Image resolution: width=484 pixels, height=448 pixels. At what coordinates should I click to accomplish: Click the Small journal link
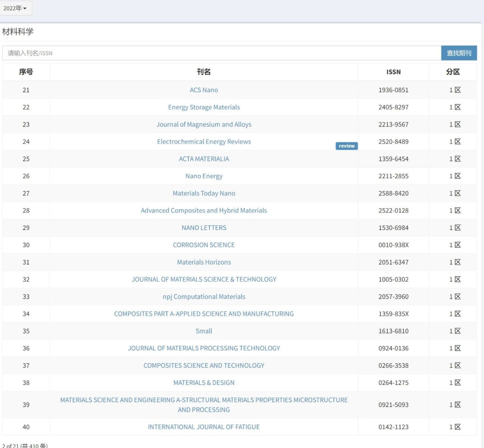[x=203, y=331]
